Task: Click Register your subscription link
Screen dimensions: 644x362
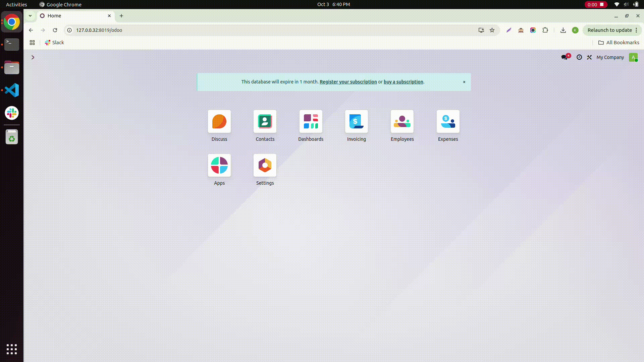Action: (x=348, y=82)
